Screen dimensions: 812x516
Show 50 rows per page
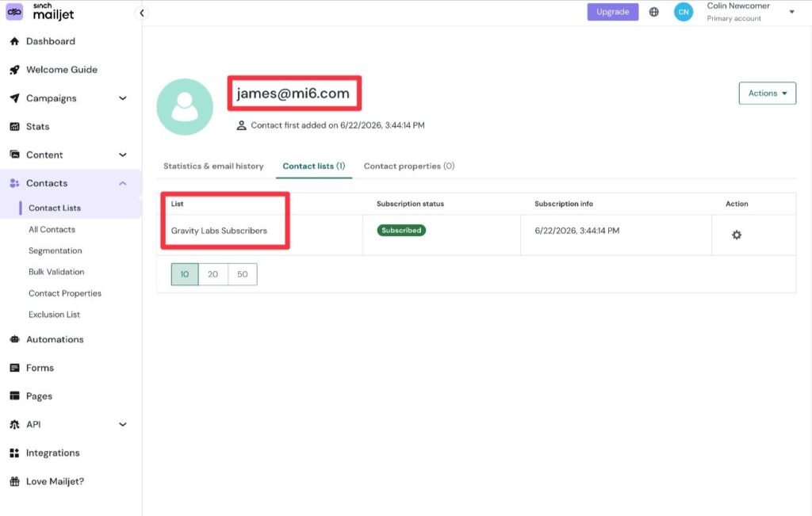tap(243, 274)
